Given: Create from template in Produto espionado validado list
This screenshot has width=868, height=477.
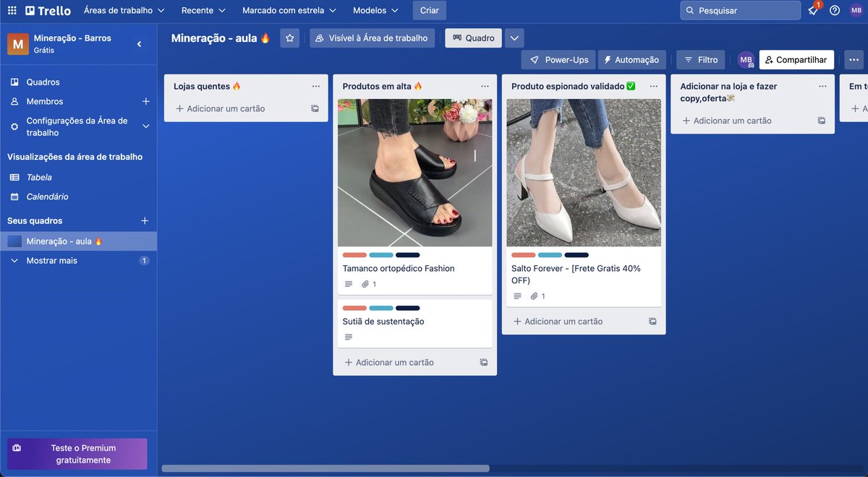Looking at the screenshot, I should tap(652, 322).
